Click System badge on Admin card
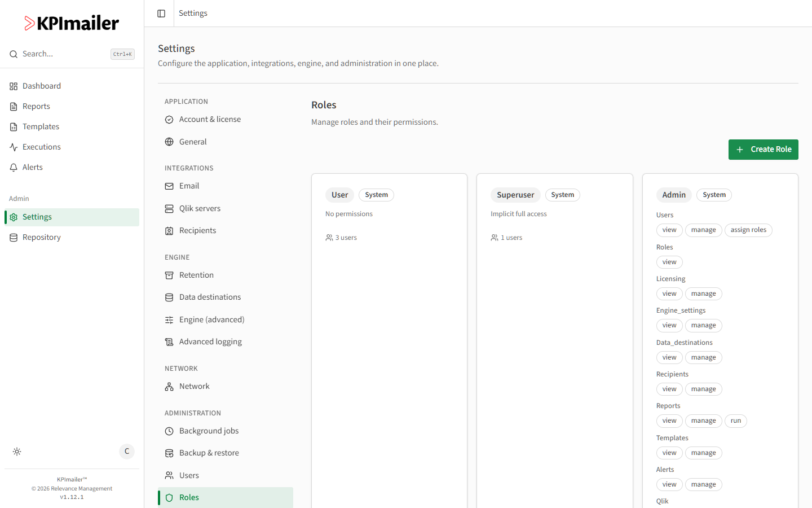The image size is (812, 508). [x=714, y=195]
